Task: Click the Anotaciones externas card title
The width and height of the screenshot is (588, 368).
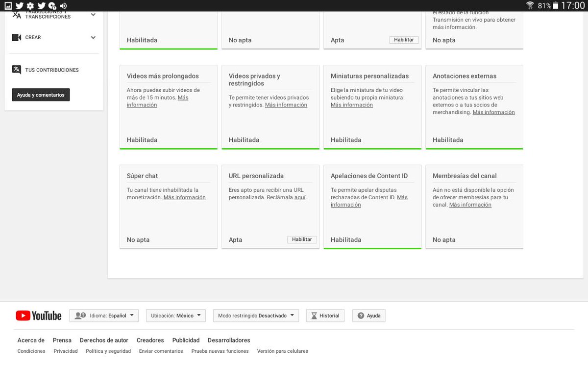Action: tap(465, 76)
